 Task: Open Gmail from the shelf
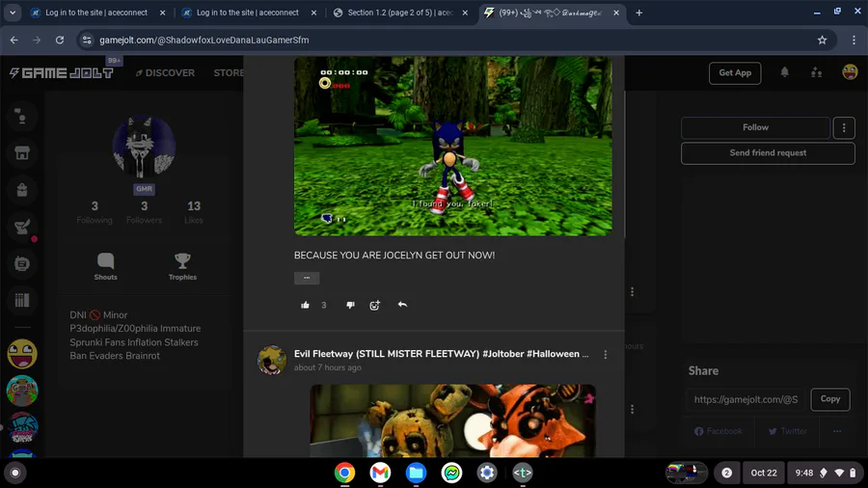tap(380, 473)
